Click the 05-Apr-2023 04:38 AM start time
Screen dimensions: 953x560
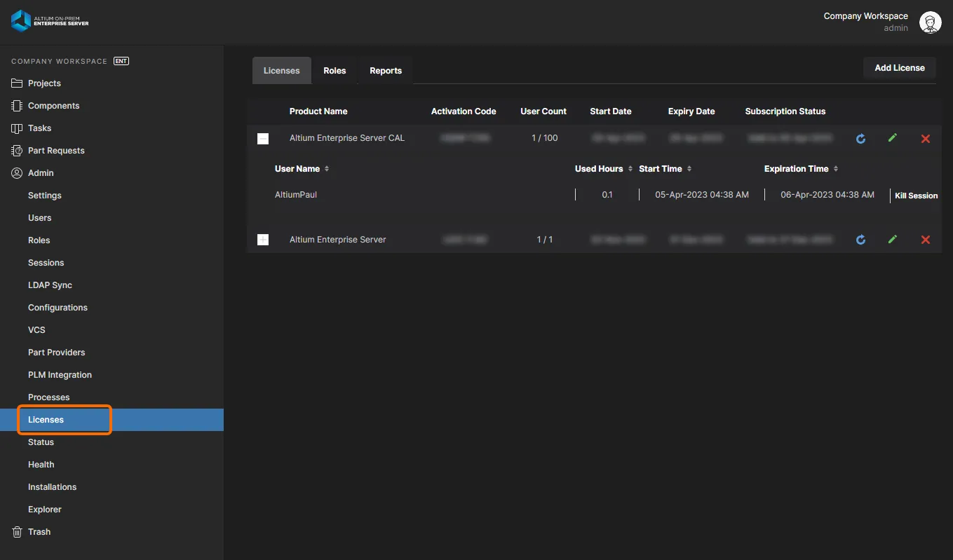point(702,195)
